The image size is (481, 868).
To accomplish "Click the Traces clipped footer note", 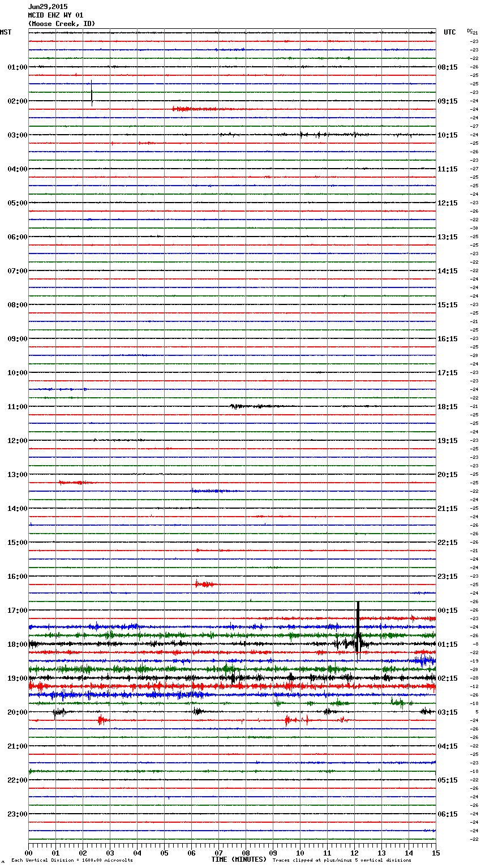I will [x=342, y=861].
